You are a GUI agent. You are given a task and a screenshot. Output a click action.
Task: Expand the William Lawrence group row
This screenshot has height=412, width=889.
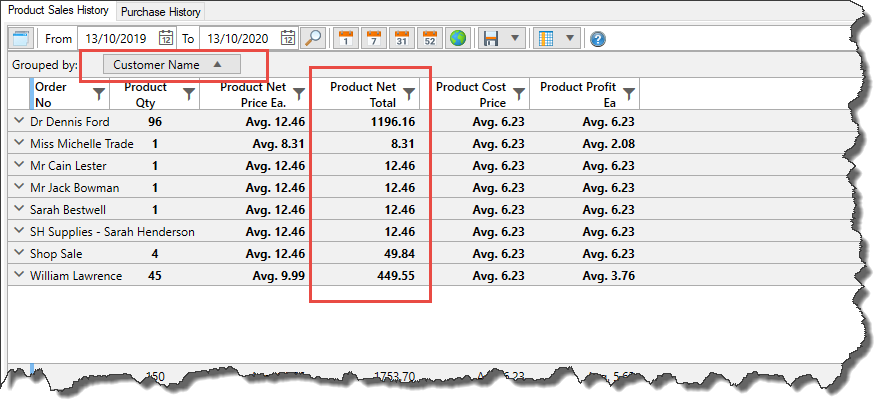(x=19, y=275)
